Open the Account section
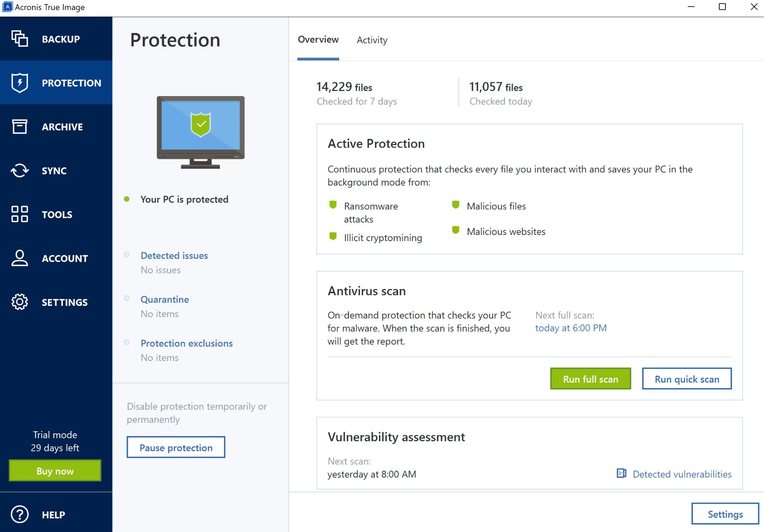 64,258
